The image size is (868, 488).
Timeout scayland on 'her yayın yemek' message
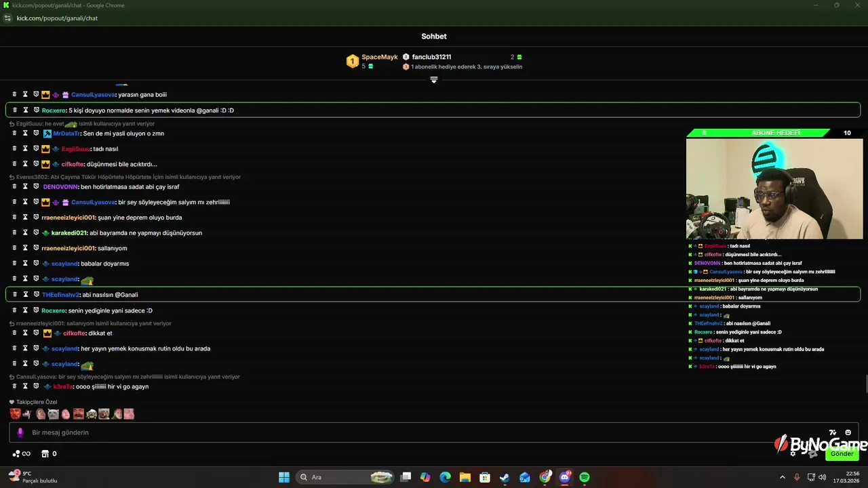pos(25,348)
